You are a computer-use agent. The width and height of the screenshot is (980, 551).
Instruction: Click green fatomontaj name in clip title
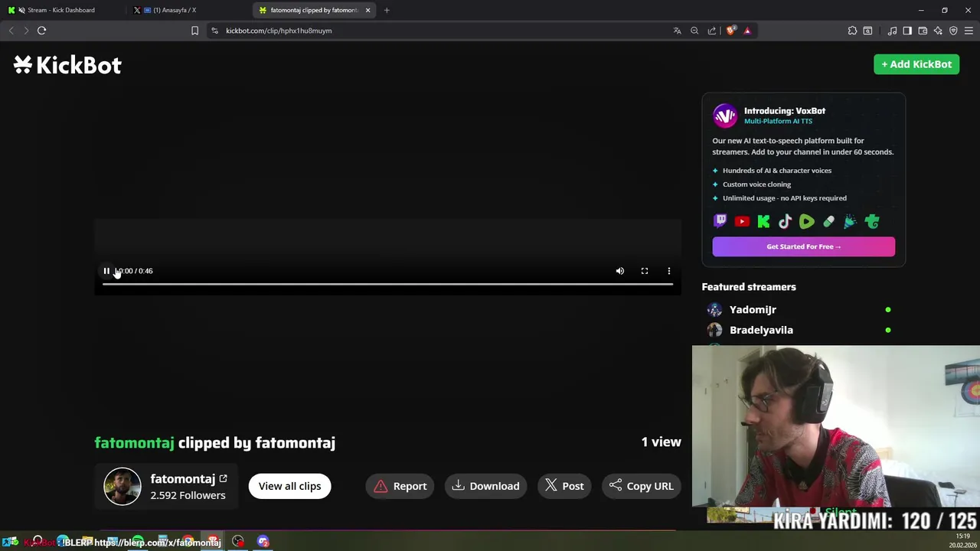click(x=134, y=443)
